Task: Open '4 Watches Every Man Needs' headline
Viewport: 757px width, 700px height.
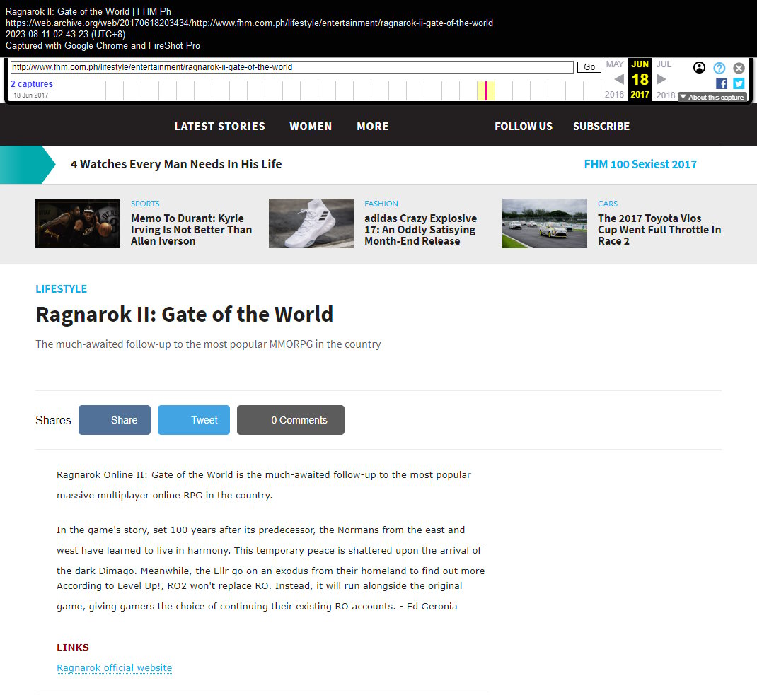Action: click(x=176, y=164)
